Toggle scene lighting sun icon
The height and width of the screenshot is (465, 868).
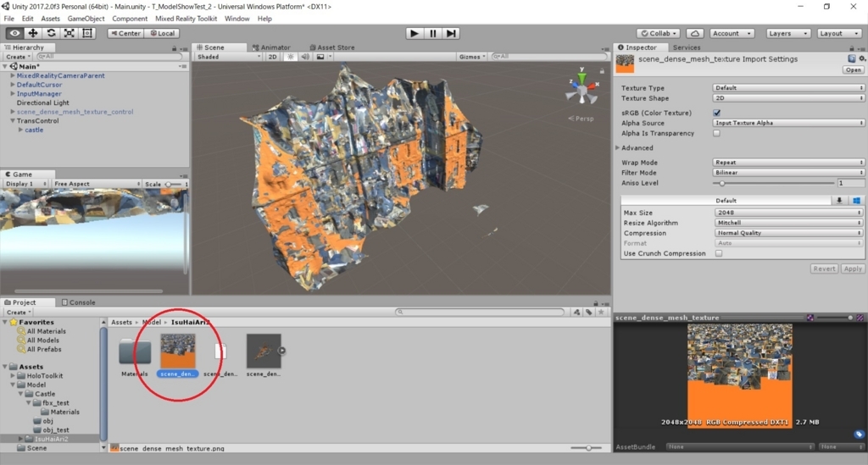(290, 57)
